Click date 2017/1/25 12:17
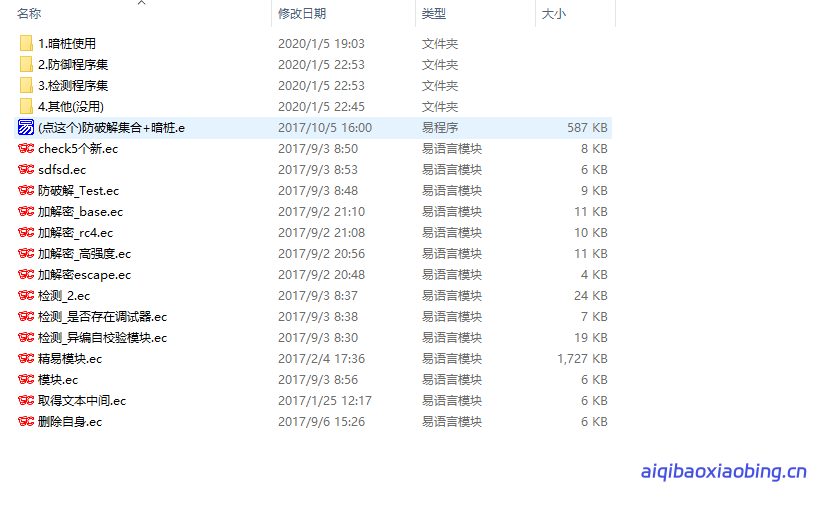The height and width of the screenshot is (526, 837). coord(325,401)
